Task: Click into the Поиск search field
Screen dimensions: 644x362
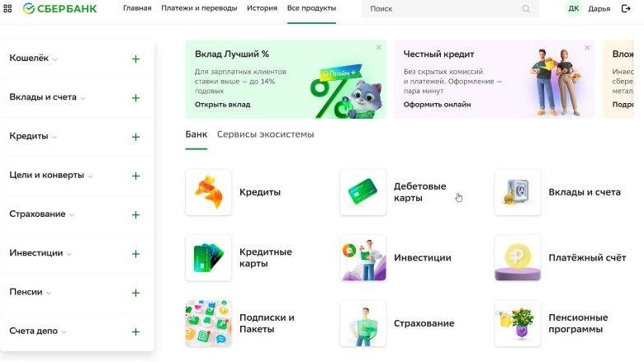Action: pos(442,9)
